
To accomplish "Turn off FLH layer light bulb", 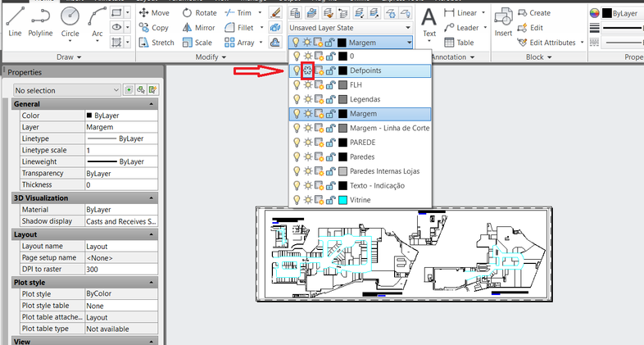I will 296,85.
